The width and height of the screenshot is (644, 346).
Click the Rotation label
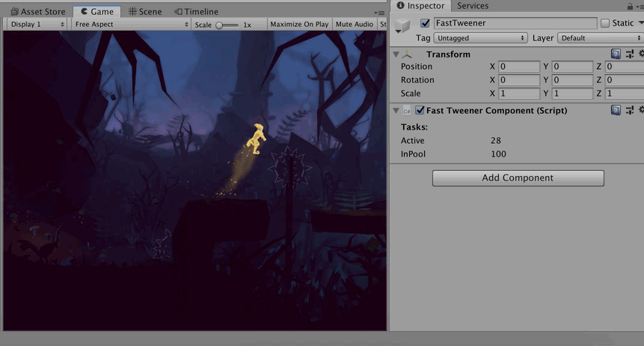pos(417,80)
